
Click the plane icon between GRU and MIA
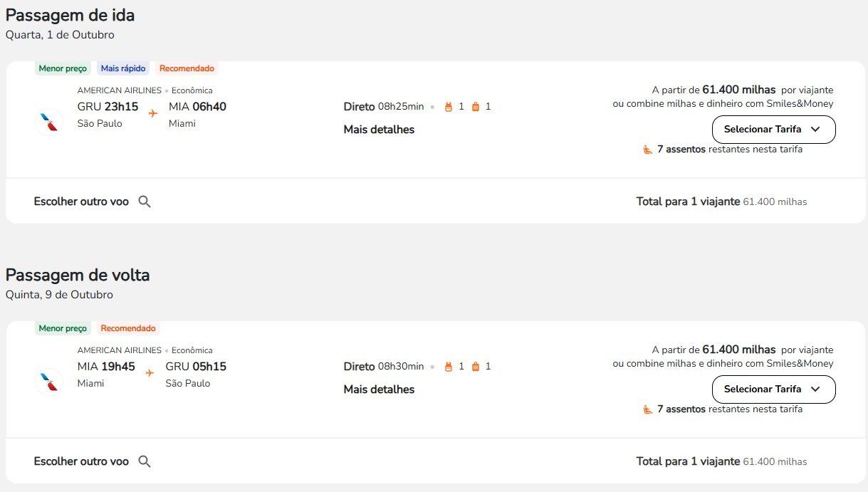[153, 113]
